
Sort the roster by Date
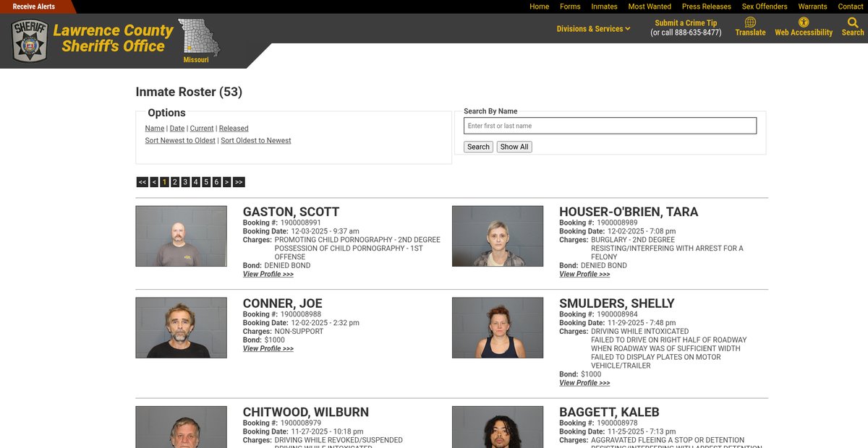(177, 129)
